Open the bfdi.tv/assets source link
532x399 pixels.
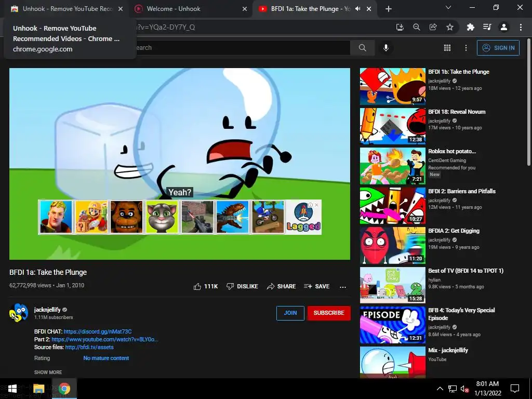[89, 347]
